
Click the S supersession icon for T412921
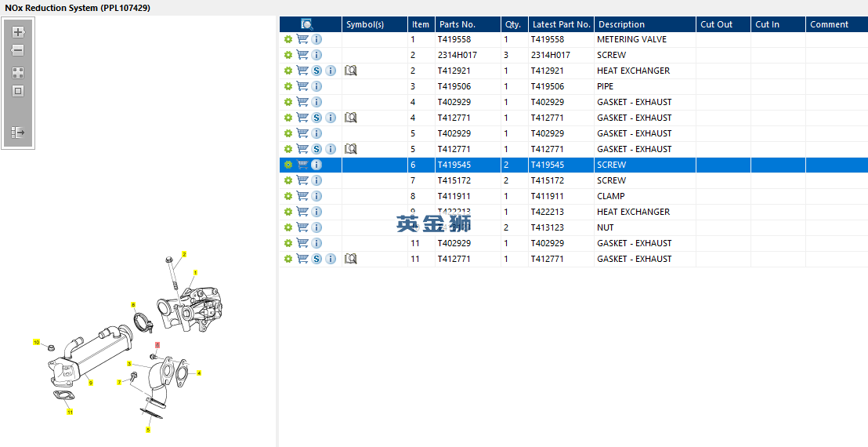pyautogui.click(x=316, y=71)
